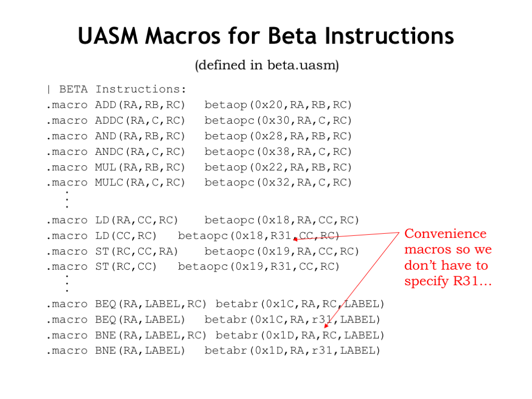The height and width of the screenshot is (399, 532).
Task: Click the ADDC macro with opcode 0x30
Action: pos(199,121)
